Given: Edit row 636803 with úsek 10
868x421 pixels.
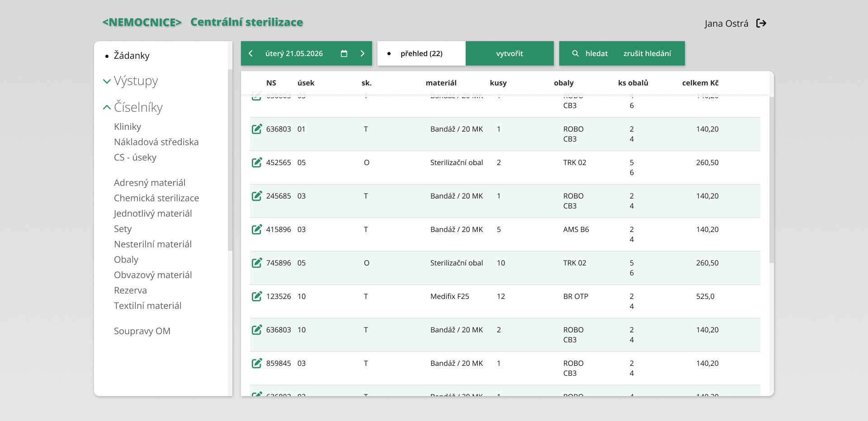Looking at the screenshot, I should 257,330.
